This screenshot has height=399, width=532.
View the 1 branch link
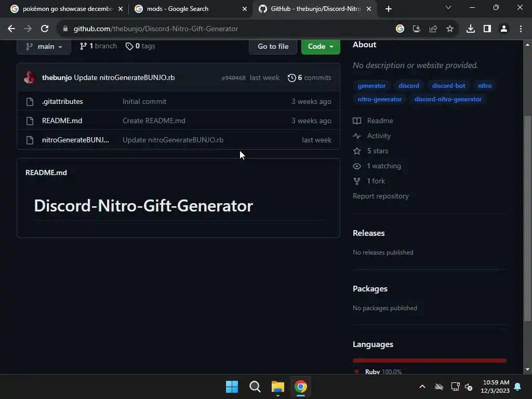pyautogui.click(x=98, y=46)
